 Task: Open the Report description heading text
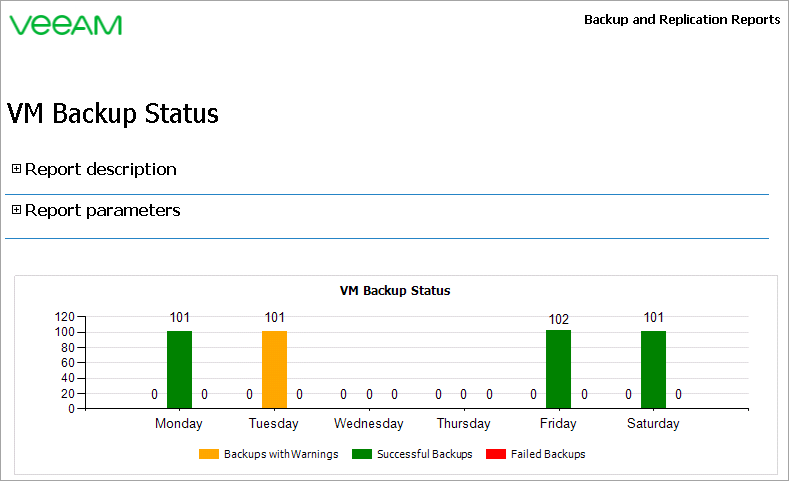[101, 170]
